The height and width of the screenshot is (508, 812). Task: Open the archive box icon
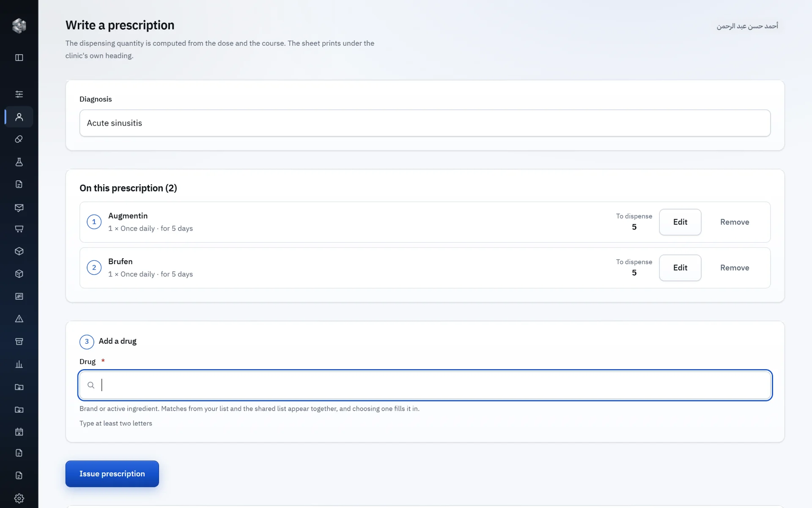pos(19,341)
